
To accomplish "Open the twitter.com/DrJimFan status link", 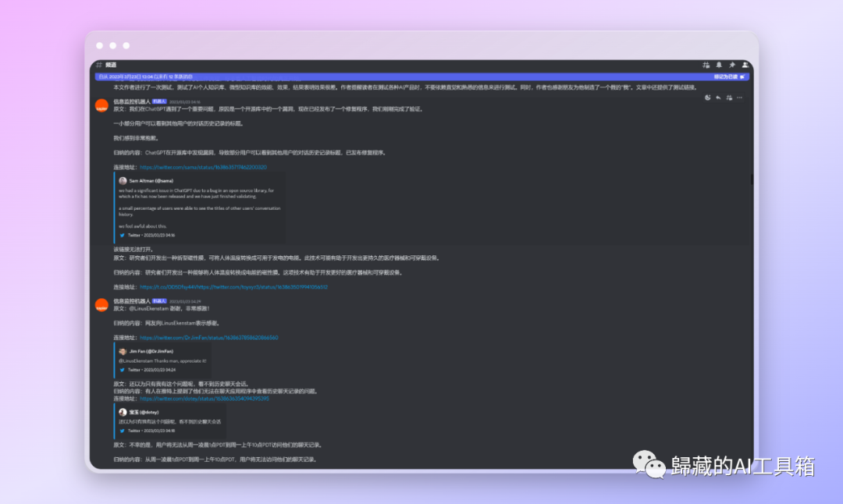I will coord(209,338).
